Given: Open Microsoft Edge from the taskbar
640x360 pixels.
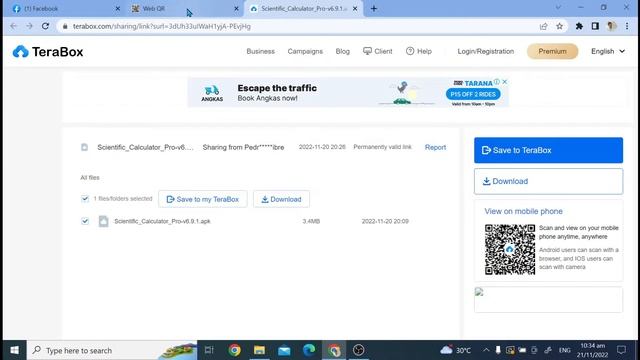Looking at the screenshot, I should (x=309, y=350).
